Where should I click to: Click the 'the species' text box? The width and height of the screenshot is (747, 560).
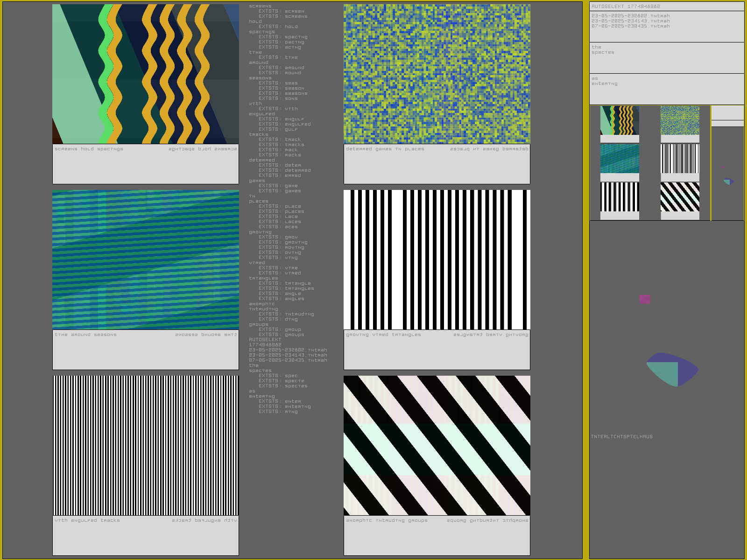(x=666, y=57)
